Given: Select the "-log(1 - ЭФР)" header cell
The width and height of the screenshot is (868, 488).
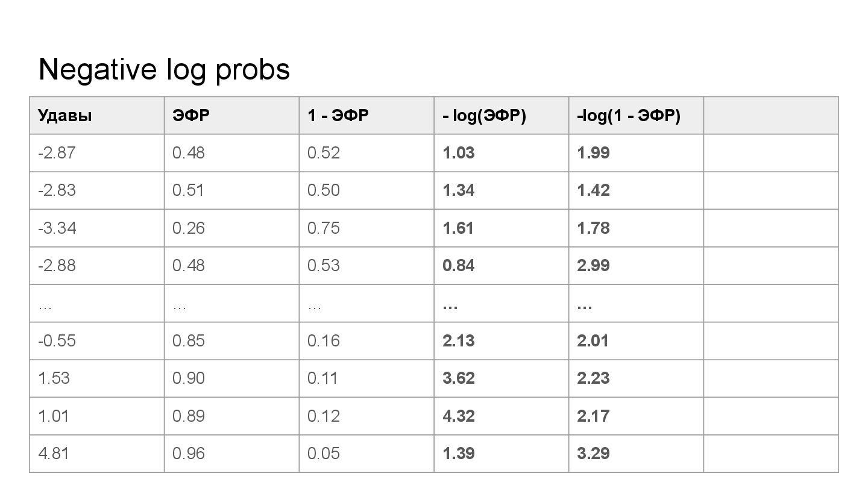Looking at the screenshot, I should (x=629, y=116).
